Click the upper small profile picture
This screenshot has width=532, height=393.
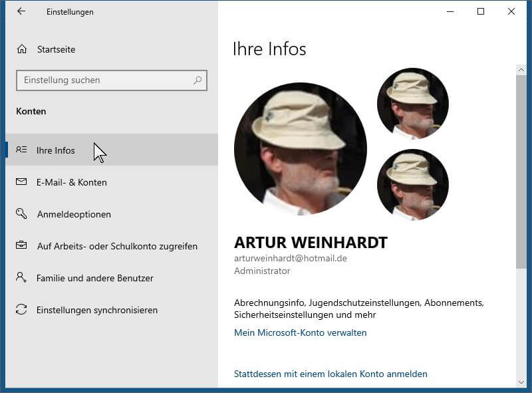[x=413, y=104]
